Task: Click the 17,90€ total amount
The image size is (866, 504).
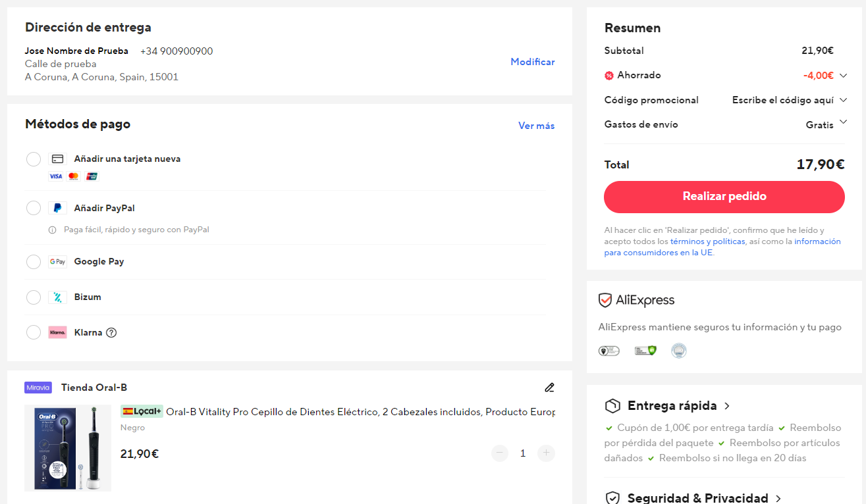Action: [x=821, y=164]
